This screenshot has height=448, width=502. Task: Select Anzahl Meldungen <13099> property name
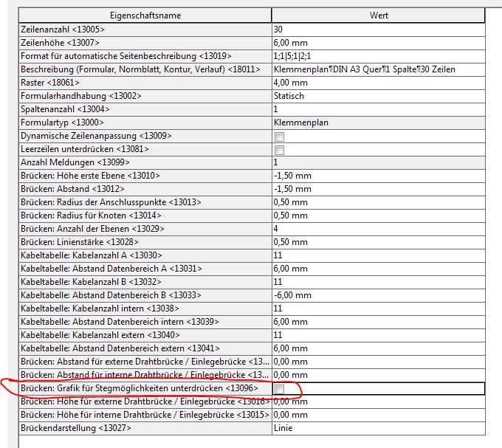[x=145, y=162]
